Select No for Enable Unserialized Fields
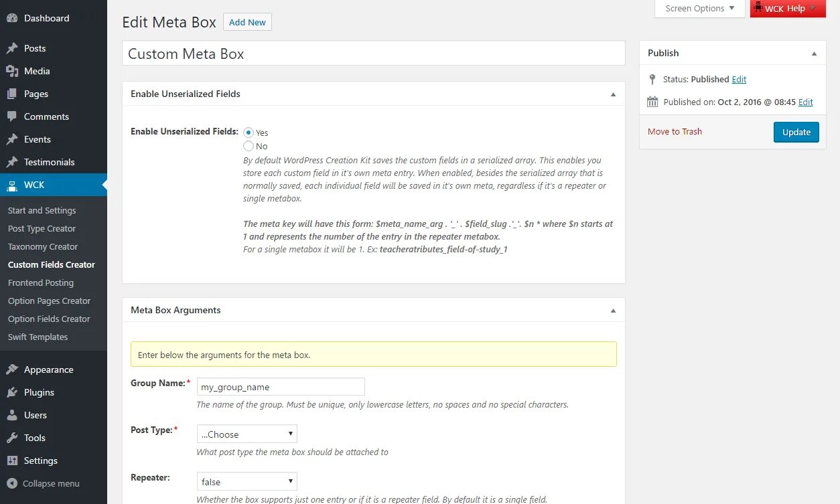The width and height of the screenshot is (840, 504). (249, 146)
